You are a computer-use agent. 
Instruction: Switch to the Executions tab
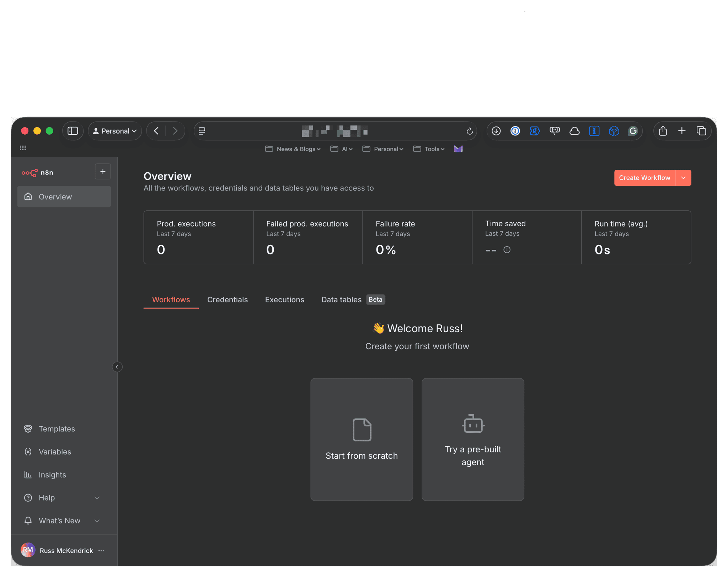tap(284, 300)
